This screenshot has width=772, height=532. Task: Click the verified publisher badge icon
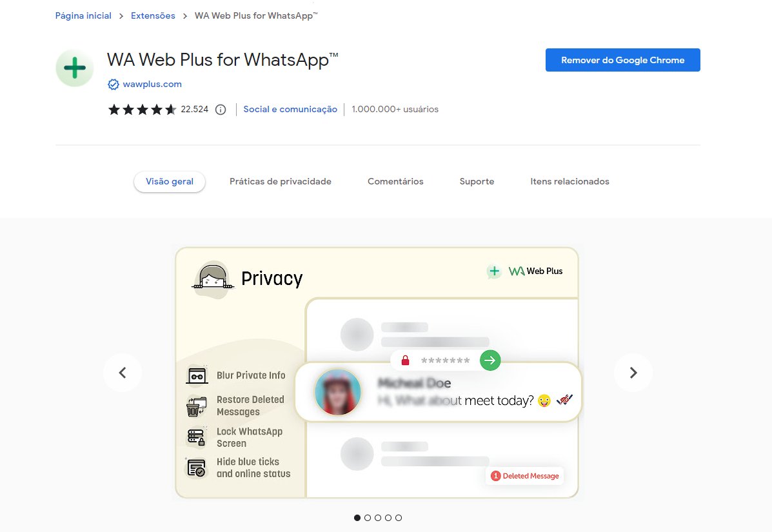(x=114, y=84)
